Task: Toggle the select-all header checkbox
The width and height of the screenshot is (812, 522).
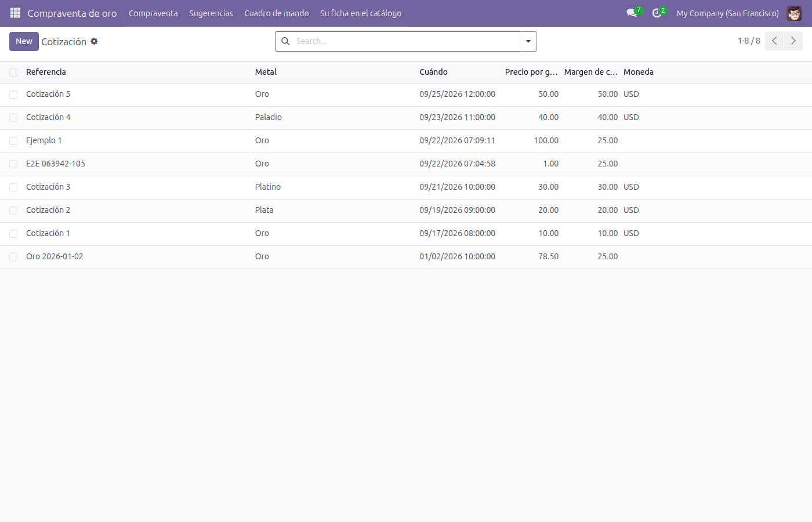Action: coord(13,72)
